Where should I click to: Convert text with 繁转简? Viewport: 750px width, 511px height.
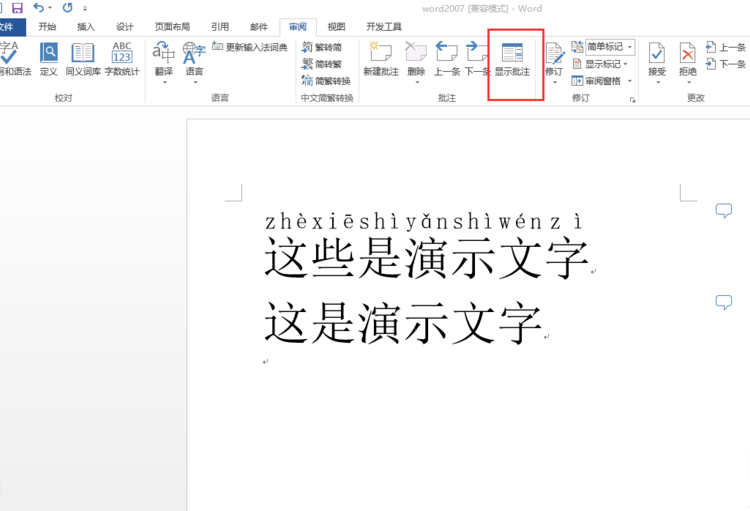(322, 47)
